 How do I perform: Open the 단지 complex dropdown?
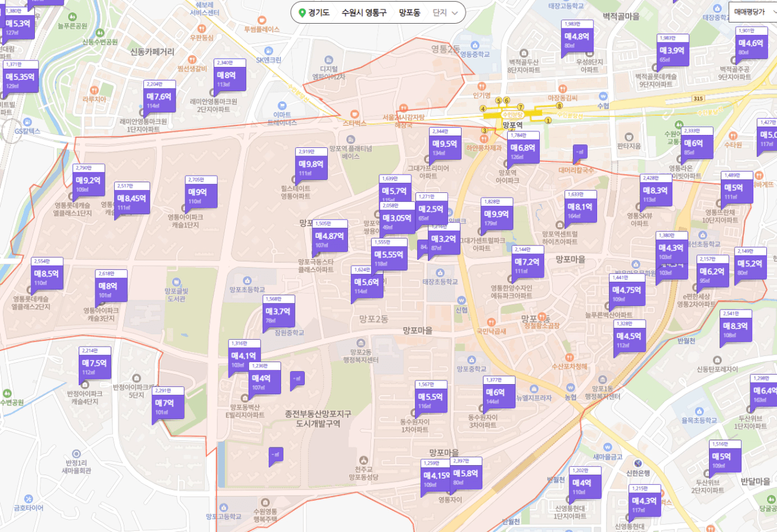[x=445, y=12]
